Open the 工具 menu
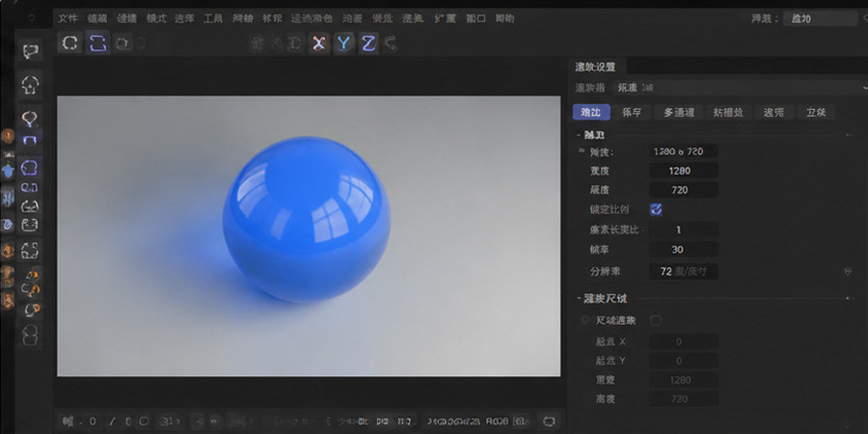The height and width of the screenshot is (434, 868). [x=213, y=18]
